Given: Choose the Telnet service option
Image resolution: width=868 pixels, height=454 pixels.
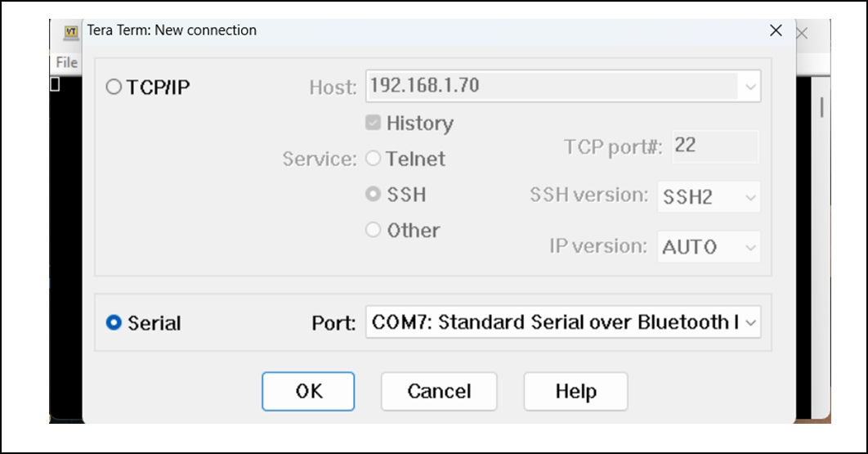Looking at the screenshot, I should point(374,159).
